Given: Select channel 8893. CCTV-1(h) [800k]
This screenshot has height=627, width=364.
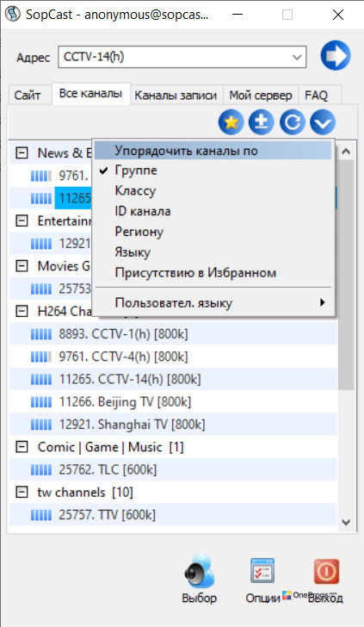Looking at the screenshot, I should point(123,334).
